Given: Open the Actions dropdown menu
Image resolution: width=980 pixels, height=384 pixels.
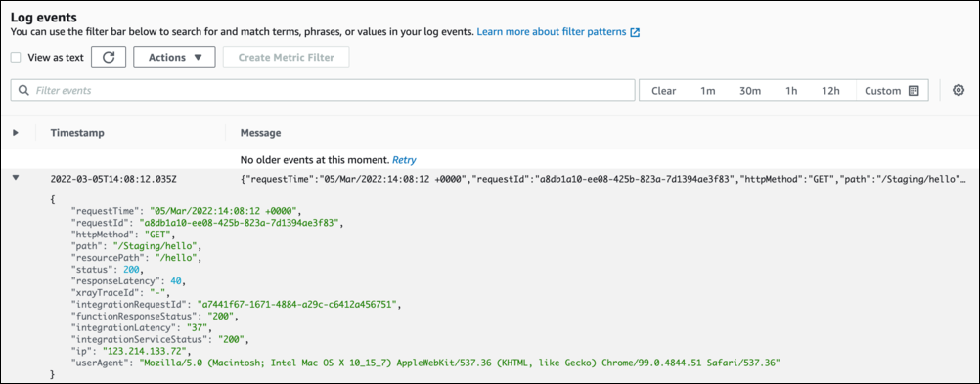Looking at the screenshot, I should 174,57.
